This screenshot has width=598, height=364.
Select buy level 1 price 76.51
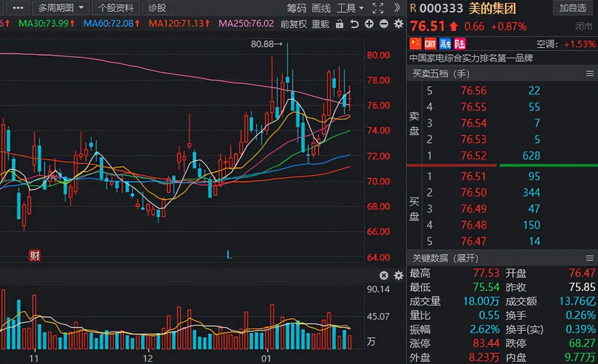pos(474,176)
